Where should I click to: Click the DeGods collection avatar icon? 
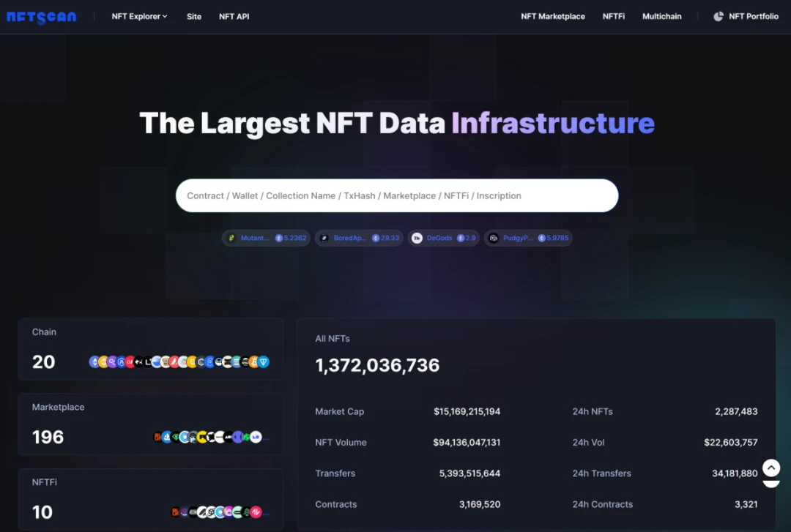pyautogui.click(x=417, y=238)
